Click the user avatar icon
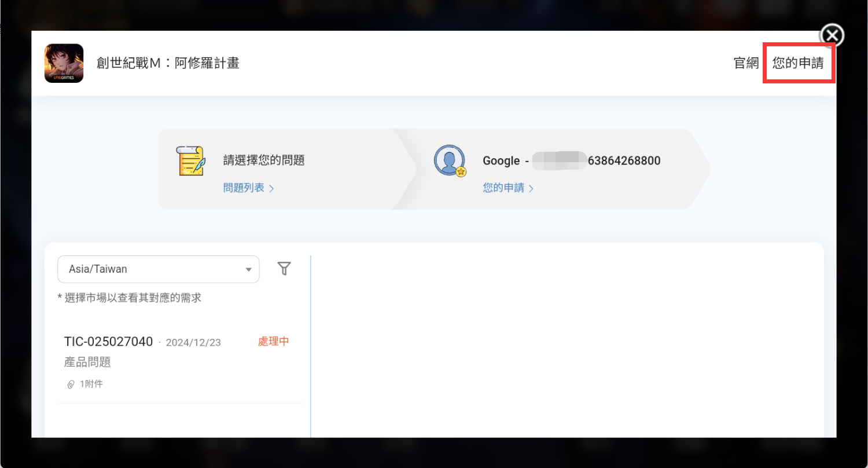 point(450,160)
